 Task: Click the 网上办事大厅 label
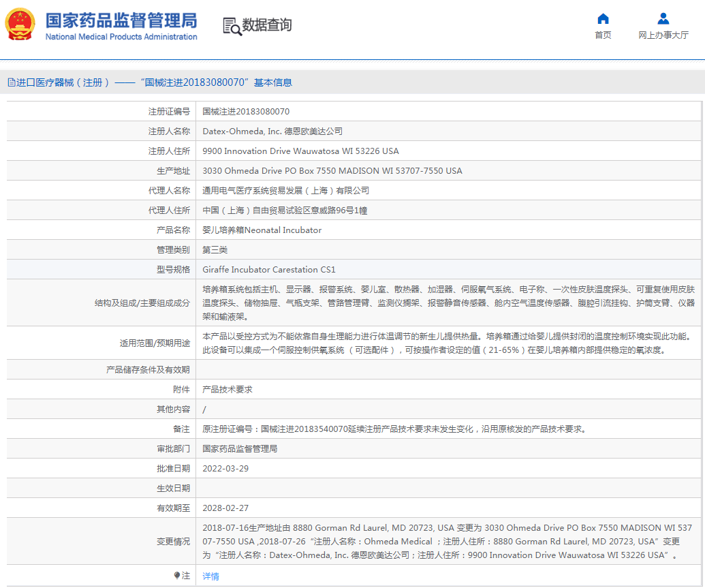point(663,35)
